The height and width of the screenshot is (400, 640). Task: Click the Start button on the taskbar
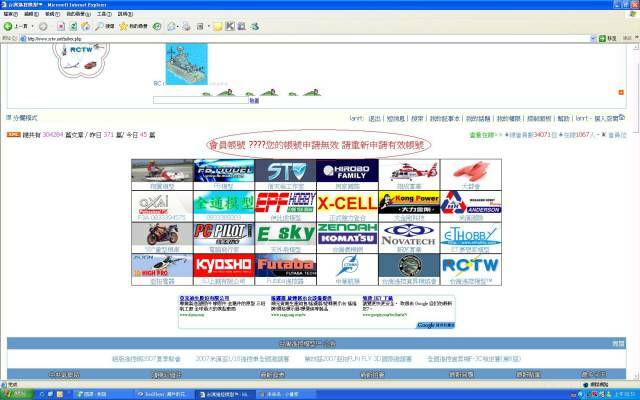click(16, 394)
